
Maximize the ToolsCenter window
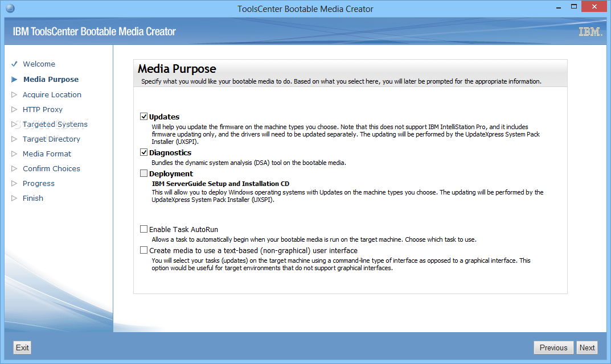click(x=573, y=7)
